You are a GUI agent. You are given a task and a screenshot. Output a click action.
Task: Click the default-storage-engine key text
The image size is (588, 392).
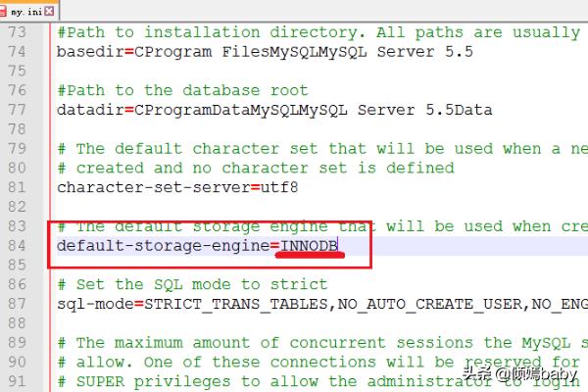pyautogui.click(x=163, y=246)
